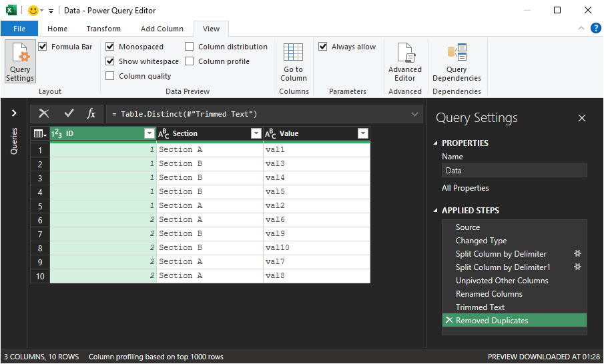Switch to the Transform tab
Image resolution: width=604 pixels, height=364 pixels.
point(103,29)
